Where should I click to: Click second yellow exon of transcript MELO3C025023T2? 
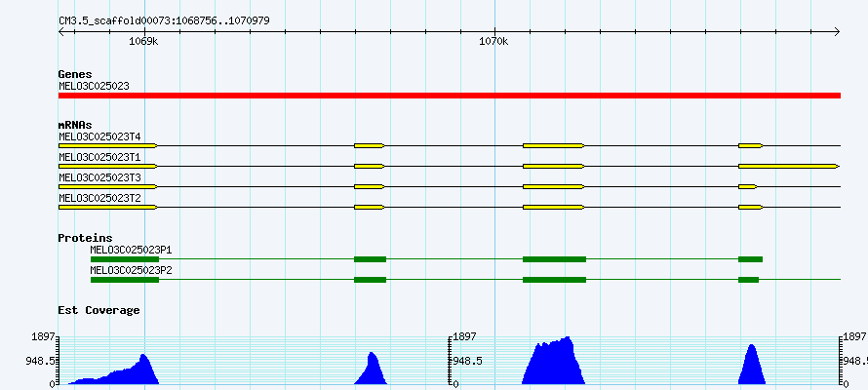[x=370, y=207]
